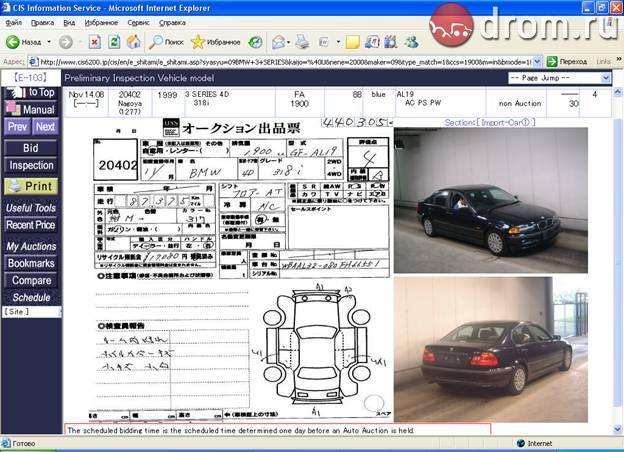The width and height of the screenshot is (624, 452).
Task: Open the Сервис menu
Action: (x=139, y=21)
